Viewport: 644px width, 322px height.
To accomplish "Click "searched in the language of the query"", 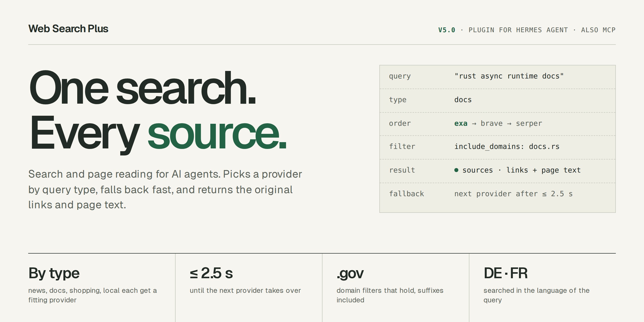I will (536, 295).
